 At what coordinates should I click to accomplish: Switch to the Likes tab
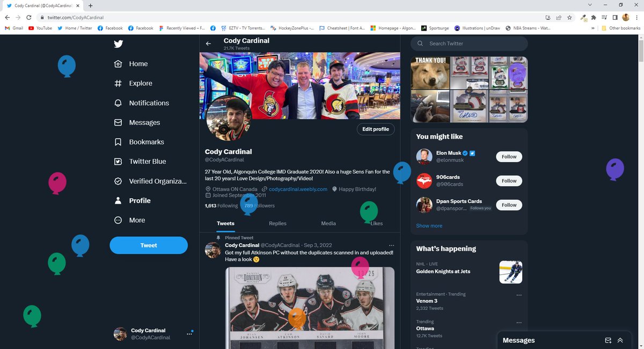pyautogui.click(x=376, y=223)
